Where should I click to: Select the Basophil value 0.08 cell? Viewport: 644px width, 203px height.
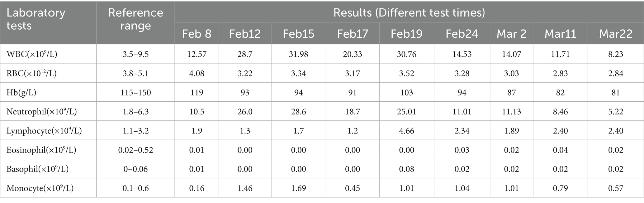(406, 169)
